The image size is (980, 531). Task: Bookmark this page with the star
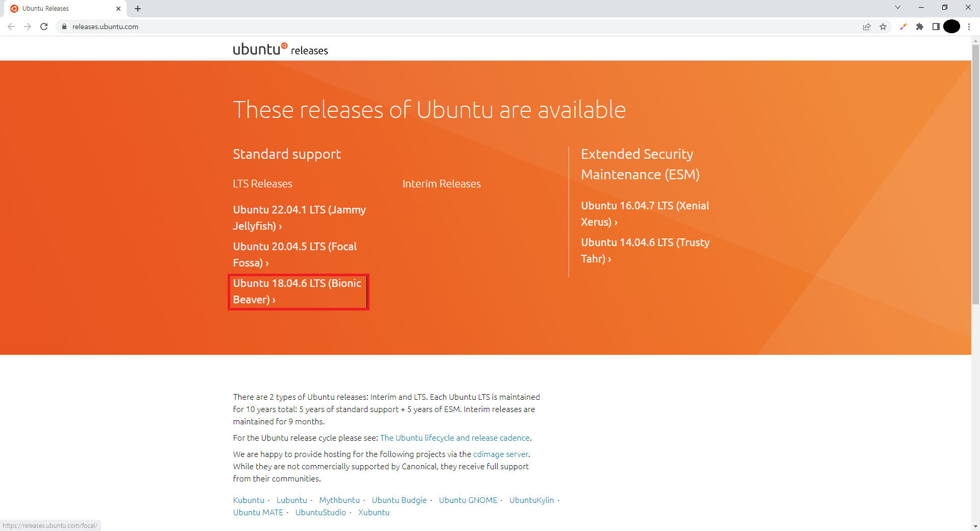[883, 27]
